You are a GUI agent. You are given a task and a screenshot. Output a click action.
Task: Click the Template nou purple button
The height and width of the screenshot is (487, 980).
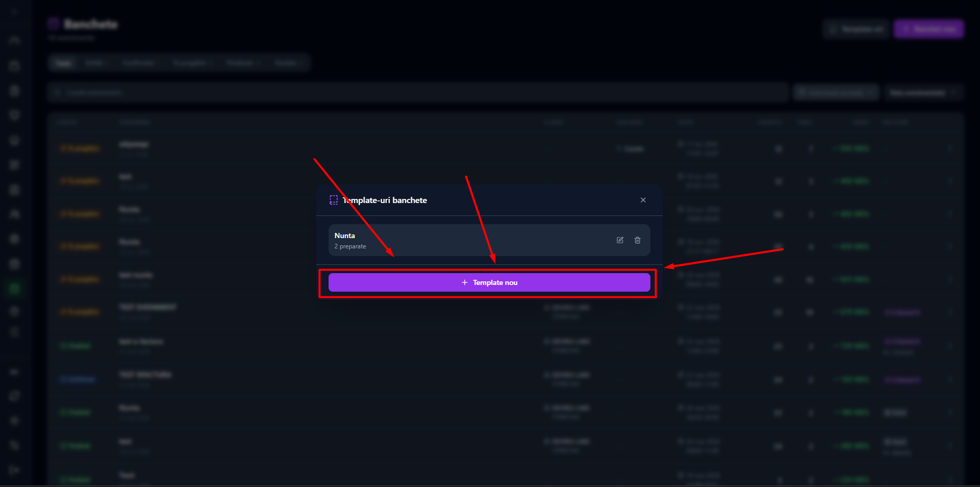489,282
